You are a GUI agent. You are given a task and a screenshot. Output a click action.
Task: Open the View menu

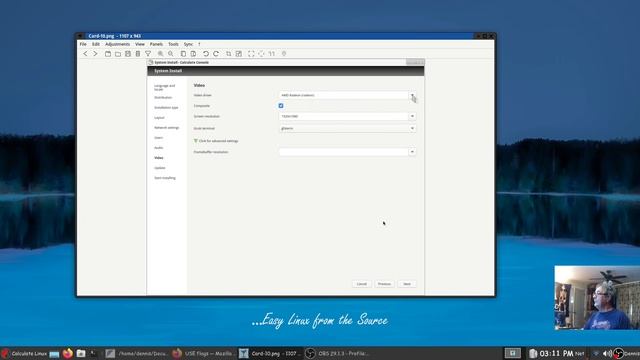pos(140,44)
